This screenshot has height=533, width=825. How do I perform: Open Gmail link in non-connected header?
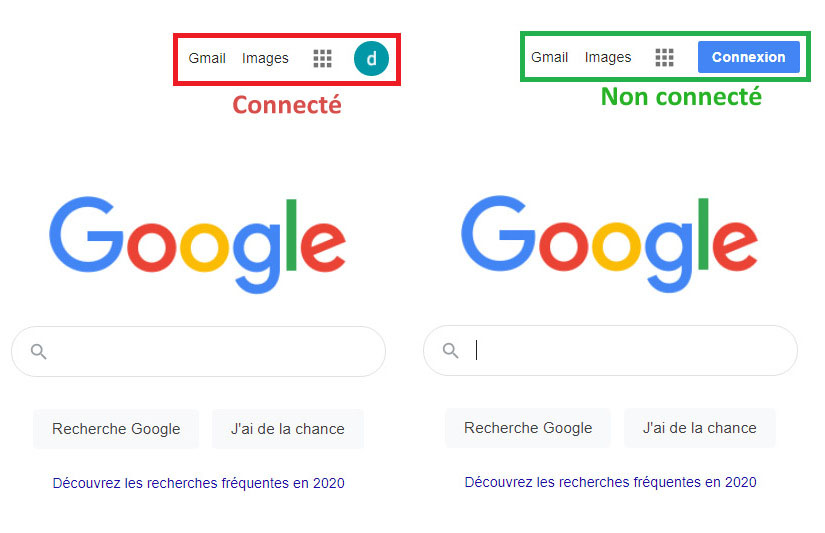[x=549, y=57]
